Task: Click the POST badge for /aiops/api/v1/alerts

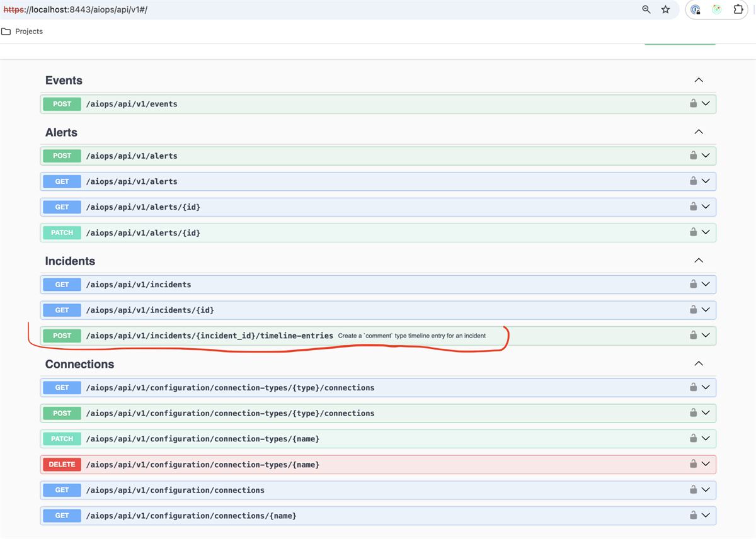Action: [x=62, y=156]
